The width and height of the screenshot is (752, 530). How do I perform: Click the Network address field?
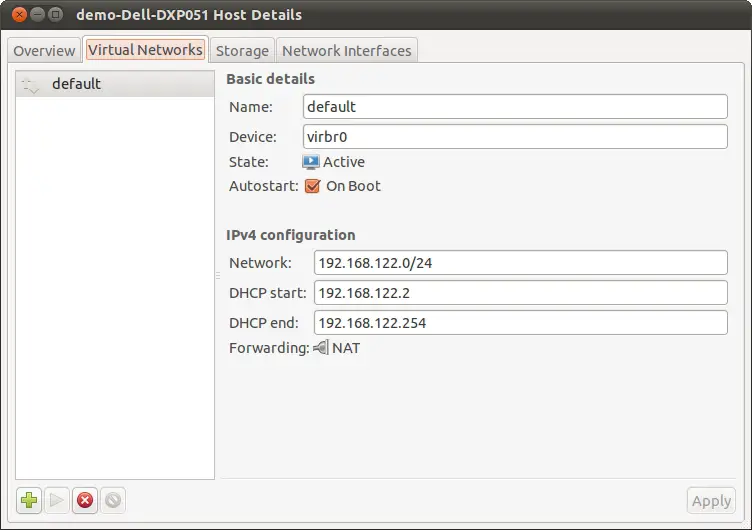click(520, 262)
